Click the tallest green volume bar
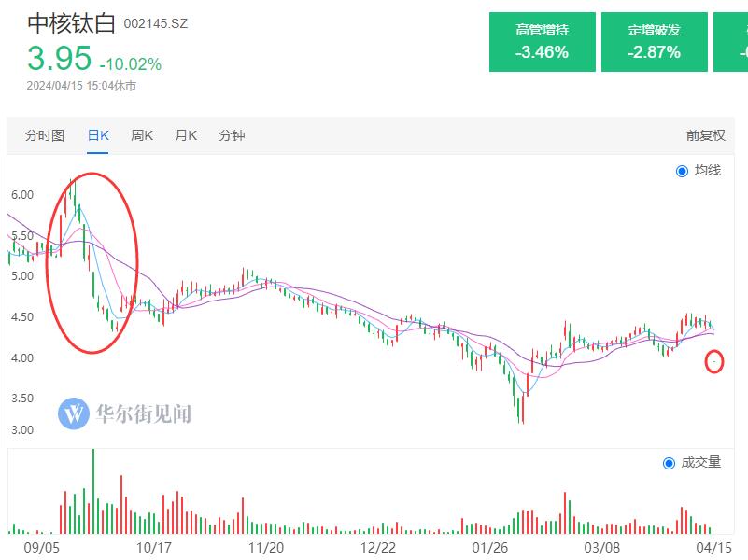The width and height of the screenshot is (748, 560). click(x=93, y=491)
